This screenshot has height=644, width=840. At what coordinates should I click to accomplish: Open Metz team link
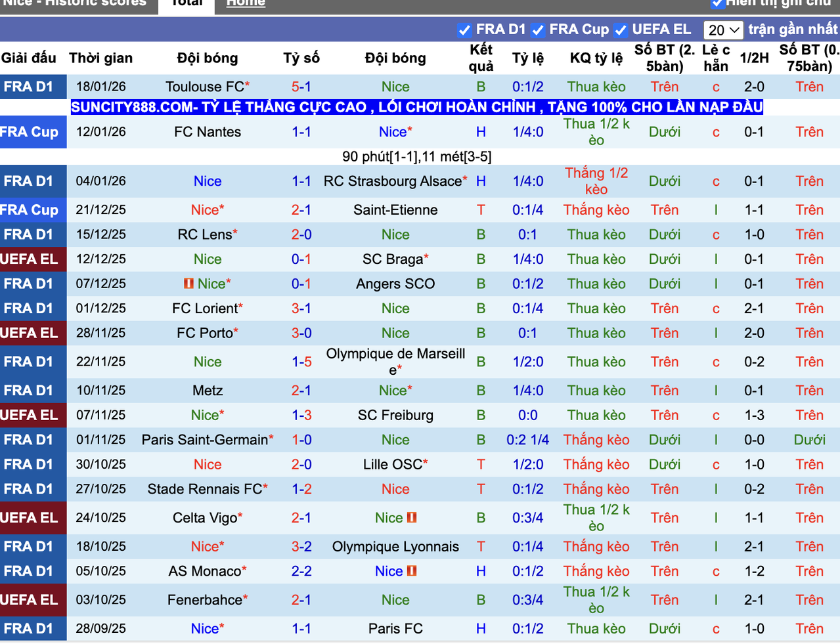[208, 391]
